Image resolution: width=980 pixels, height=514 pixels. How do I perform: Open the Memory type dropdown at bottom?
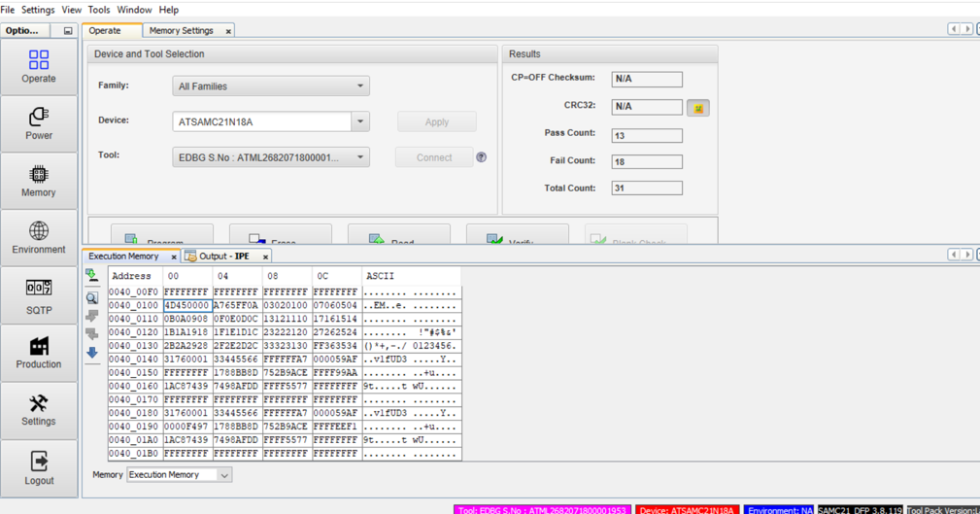[x=224, y=475]
